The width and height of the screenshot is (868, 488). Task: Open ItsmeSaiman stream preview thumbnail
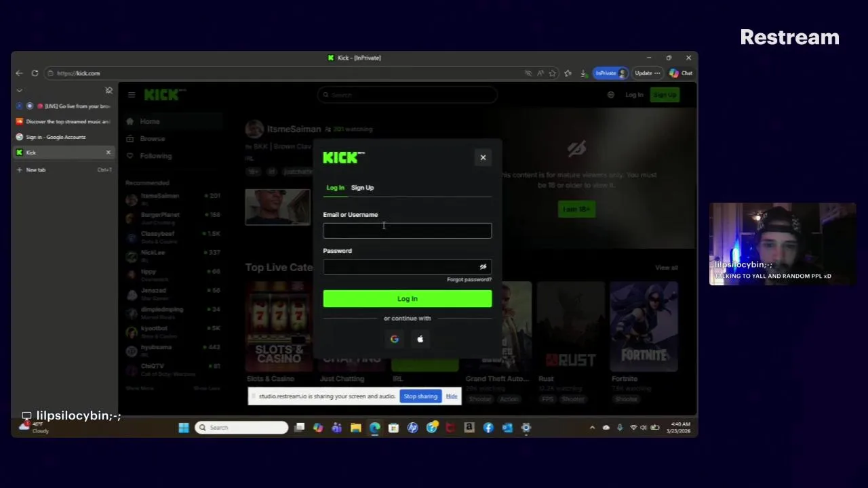coord(277,207)
